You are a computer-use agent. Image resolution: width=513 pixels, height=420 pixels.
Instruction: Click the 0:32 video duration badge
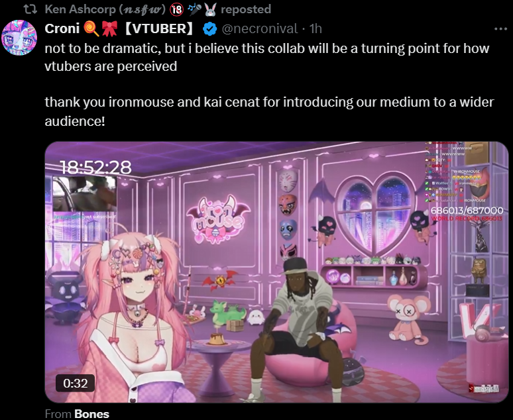(x=76, y=383)
